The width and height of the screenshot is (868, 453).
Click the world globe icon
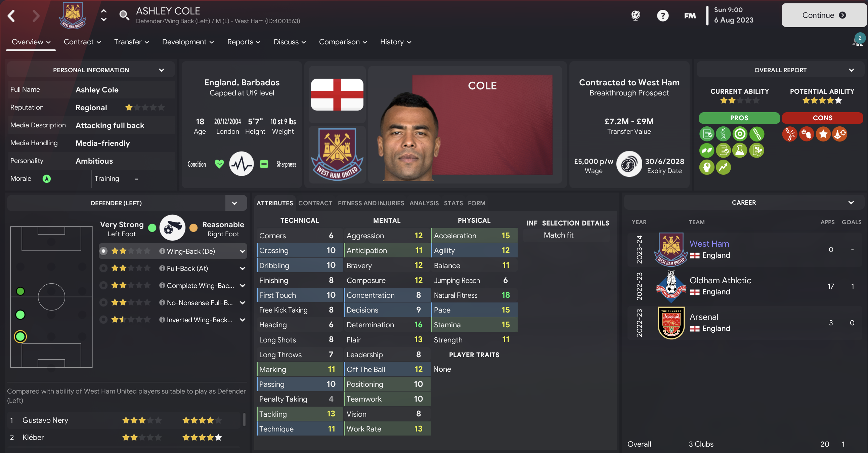635,15
